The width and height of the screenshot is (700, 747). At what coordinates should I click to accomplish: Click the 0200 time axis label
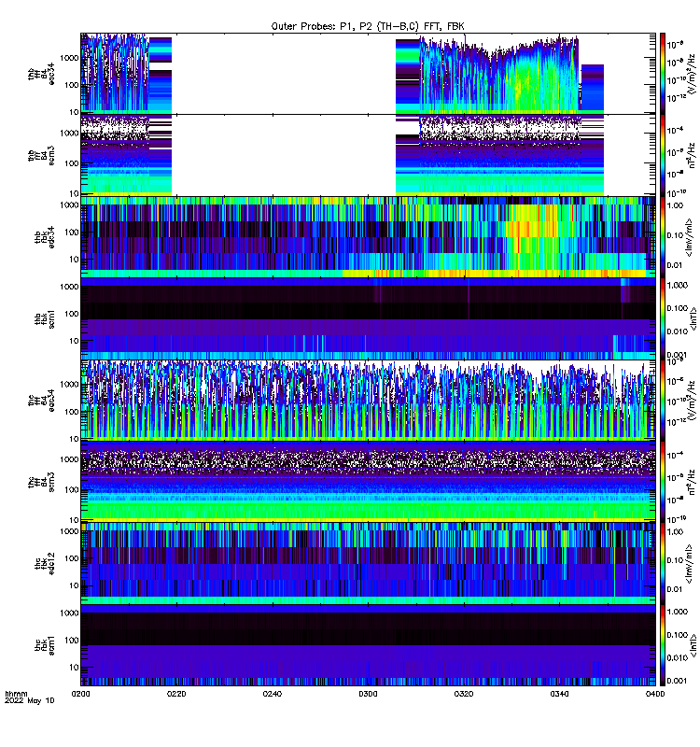[x=81, y=694]
